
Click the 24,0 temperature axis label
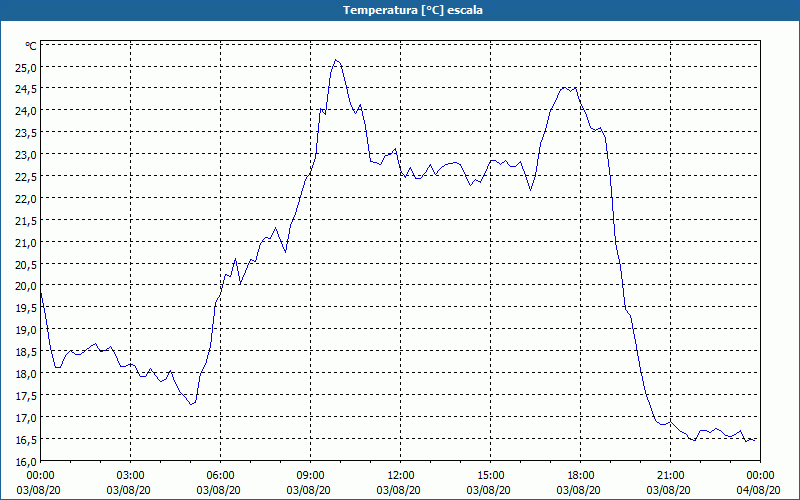[27, 111]
